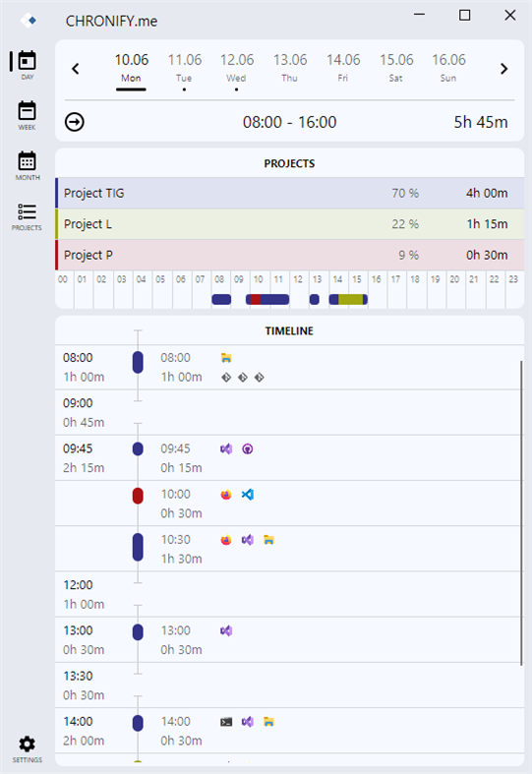Click the Firefox icon in the 10:00 entry
Image resolution: width=532 pixels, height=774 pixels.
pyautogui.click(x=226, y=494)
